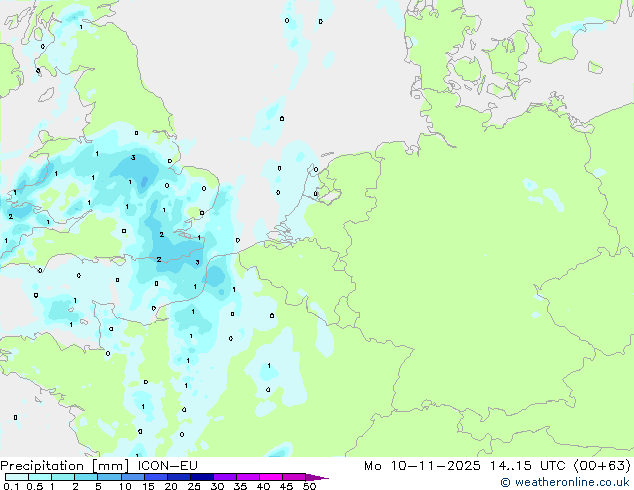Click the 10 legend scale value

coord(125,486)
